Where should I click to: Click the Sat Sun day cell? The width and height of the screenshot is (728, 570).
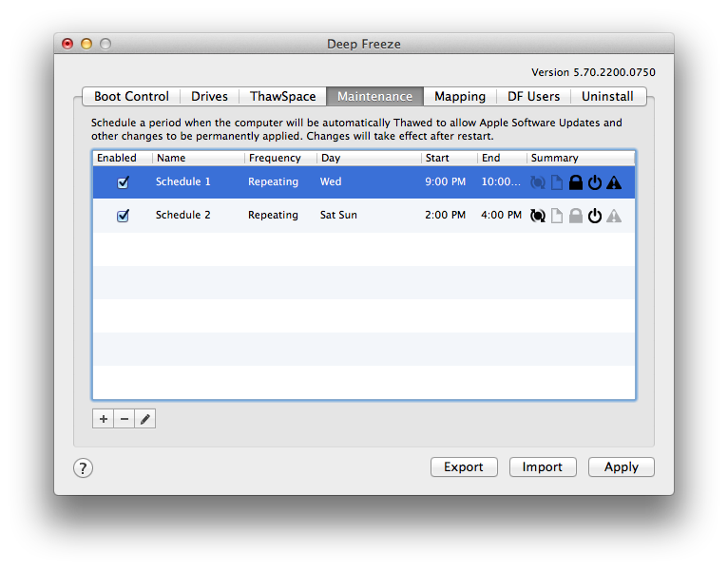(x=338, y=215)
